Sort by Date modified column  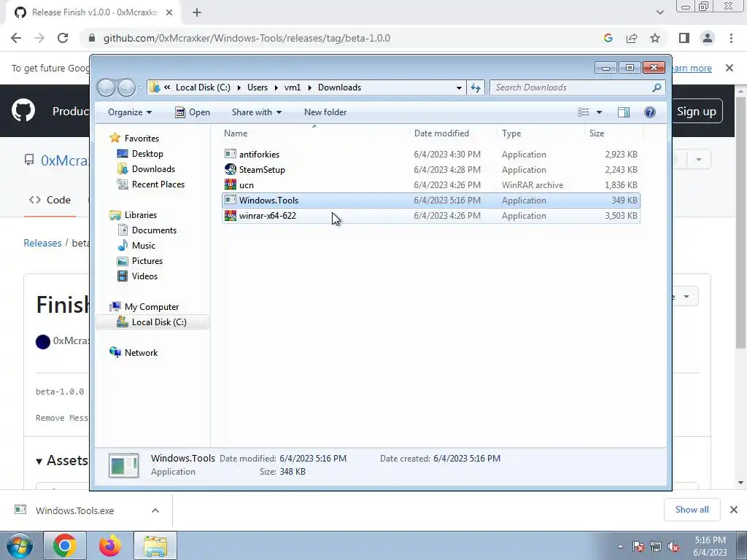(x=452, y=133)
